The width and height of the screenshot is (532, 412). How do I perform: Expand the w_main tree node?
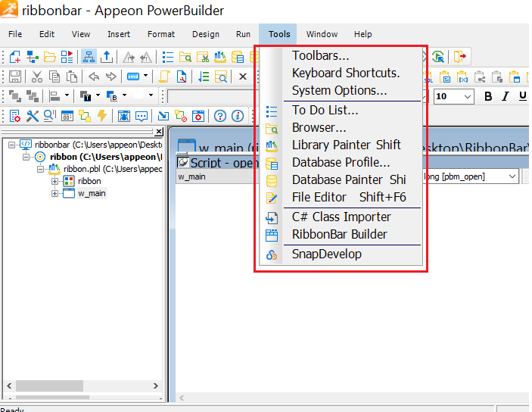[x=54, y=194]
